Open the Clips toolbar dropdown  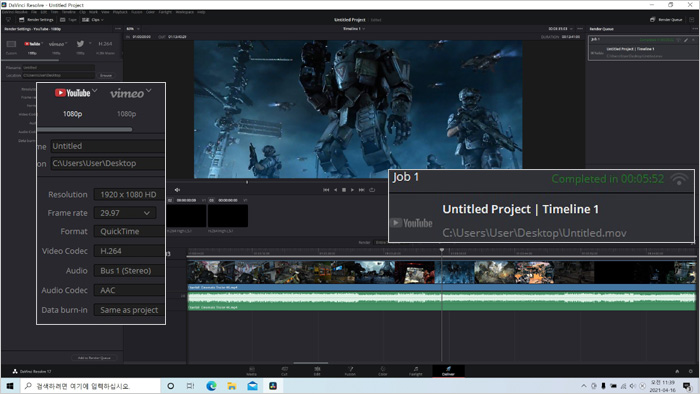(x=92, y=20)
